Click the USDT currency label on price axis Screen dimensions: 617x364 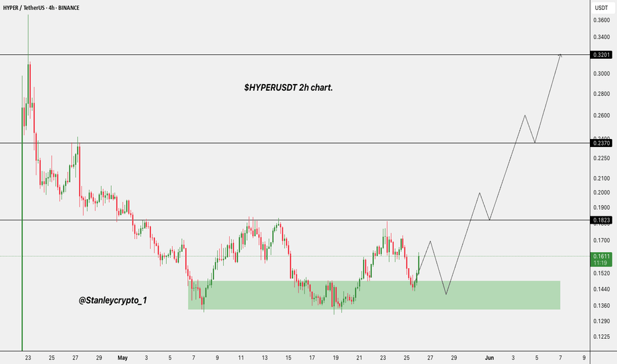(601, 8)
